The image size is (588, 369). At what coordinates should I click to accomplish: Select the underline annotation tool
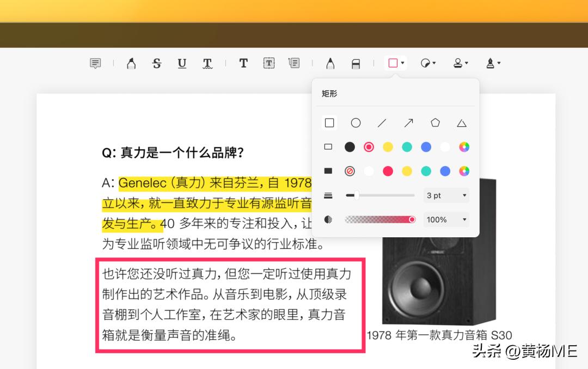coord(182,63)
